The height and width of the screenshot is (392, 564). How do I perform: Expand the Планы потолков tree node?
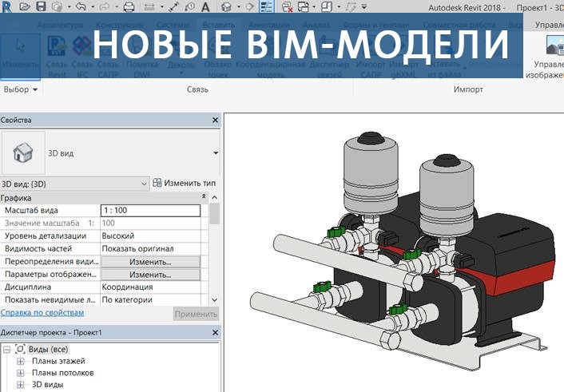(x=21, y=373)
